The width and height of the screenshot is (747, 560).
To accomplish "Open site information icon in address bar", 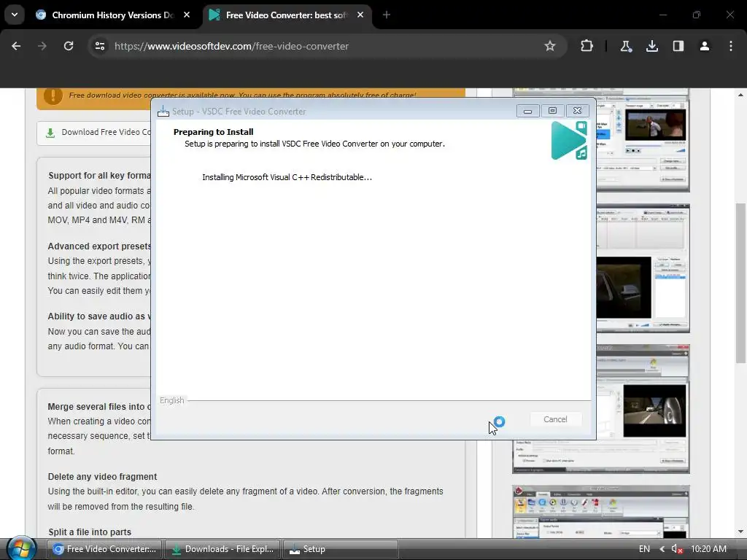I will click(x=100, y=46).
